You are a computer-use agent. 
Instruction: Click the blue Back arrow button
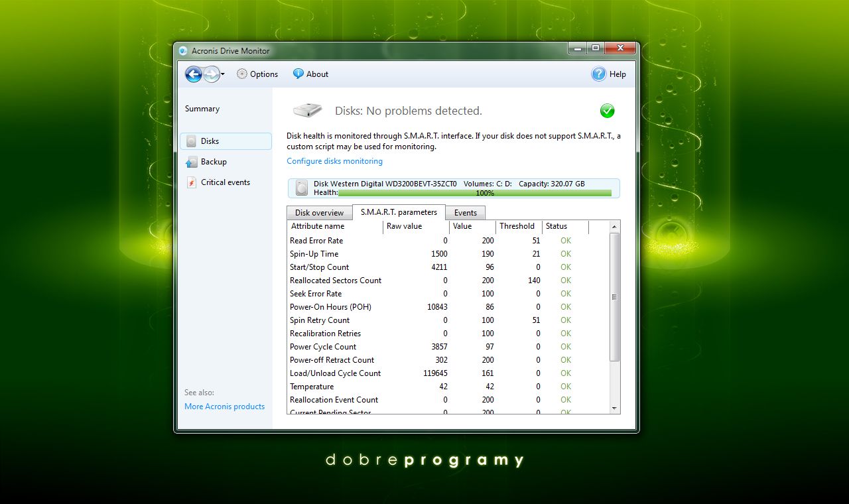(x=193, y=74)
